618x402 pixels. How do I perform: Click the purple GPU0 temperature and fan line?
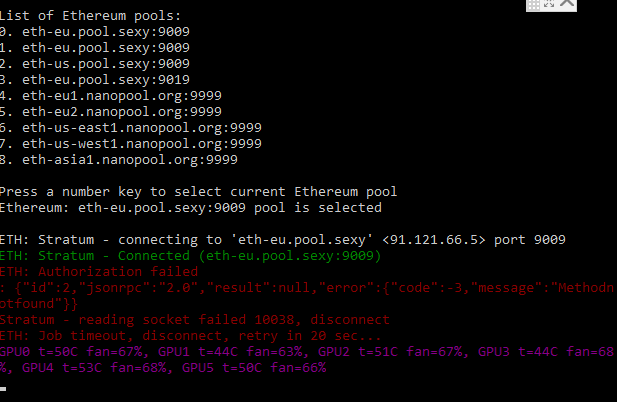click(307, 360)
